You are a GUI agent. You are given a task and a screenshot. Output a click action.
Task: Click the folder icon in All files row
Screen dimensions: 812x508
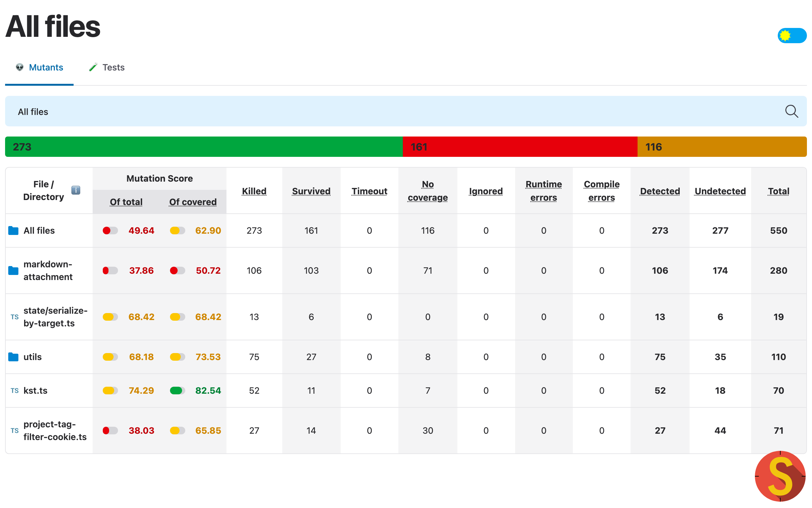[x=13, y=231]
